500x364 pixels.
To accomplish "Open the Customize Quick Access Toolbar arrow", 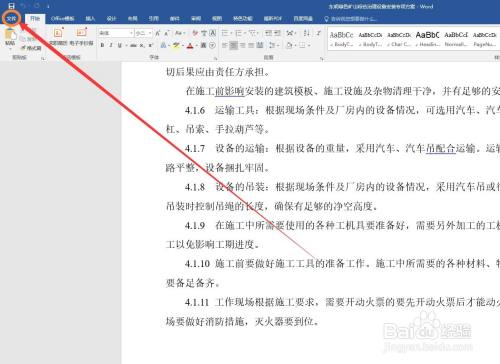I will coord(48,6).
